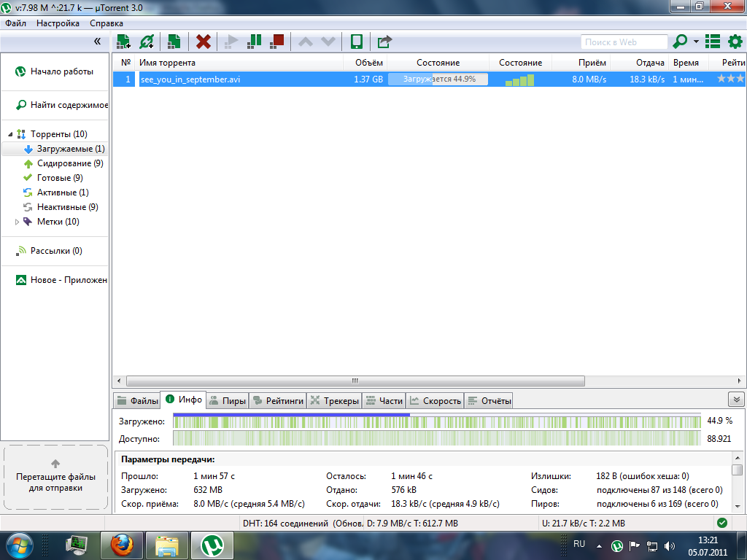This screenshot has height=560, width=747.
Task: Click the Add Torrent toolbar icon
Action: [123, 42]
